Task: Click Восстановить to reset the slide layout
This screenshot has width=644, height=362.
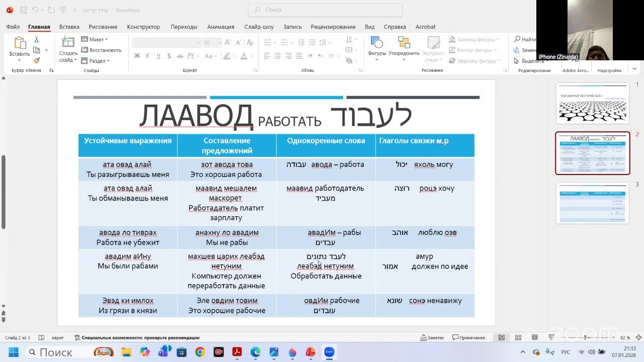Action: (101, 50)
